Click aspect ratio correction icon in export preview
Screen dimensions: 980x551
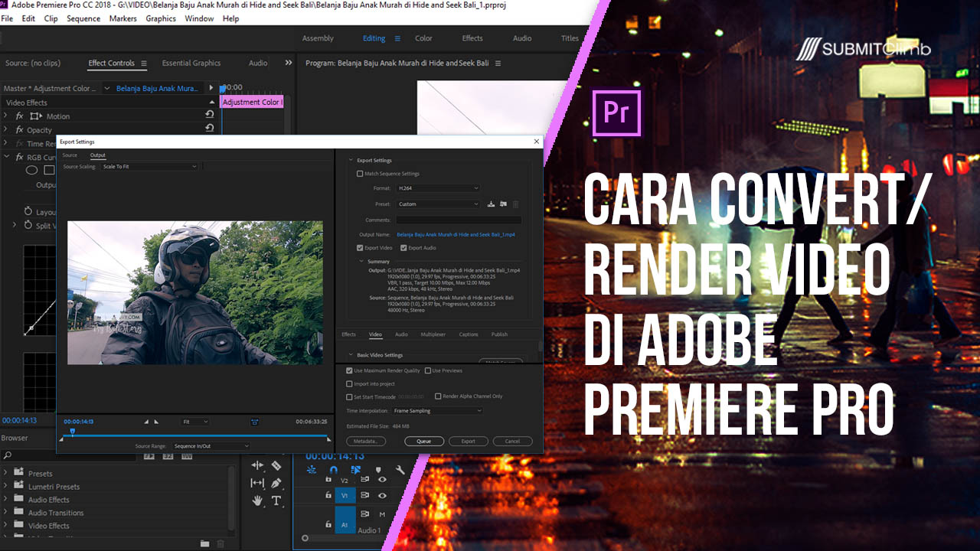tap(254, 422)
